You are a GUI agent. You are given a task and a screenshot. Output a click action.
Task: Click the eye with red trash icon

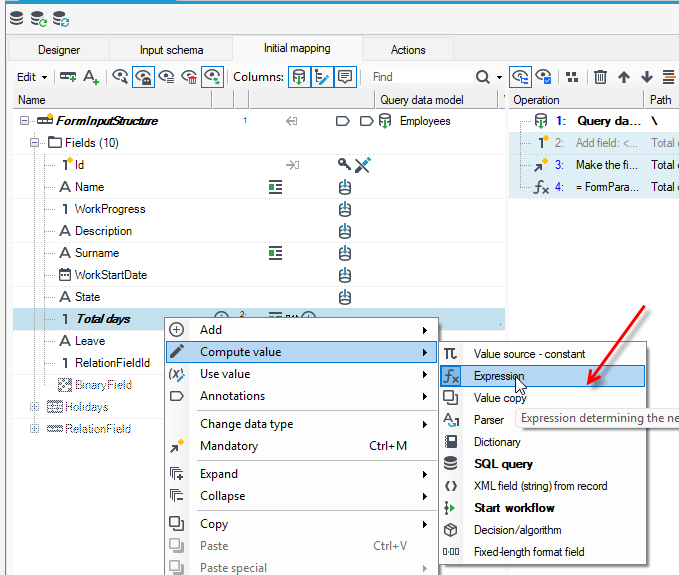pos(189,77)
